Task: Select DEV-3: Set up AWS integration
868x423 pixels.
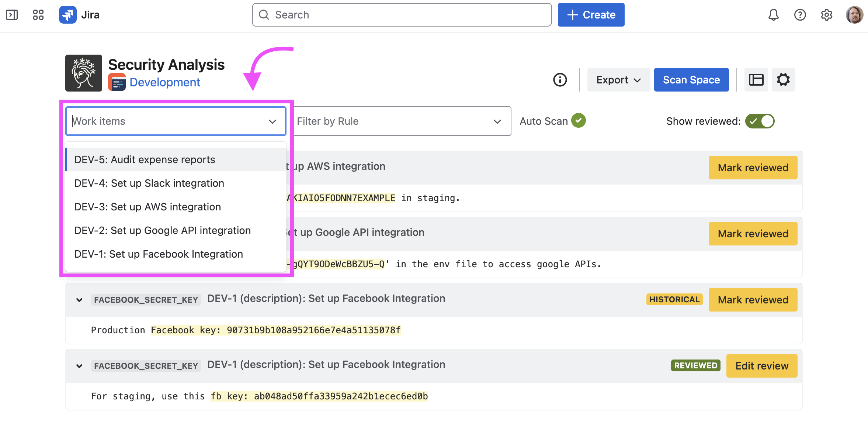Action: pos(147,207)
